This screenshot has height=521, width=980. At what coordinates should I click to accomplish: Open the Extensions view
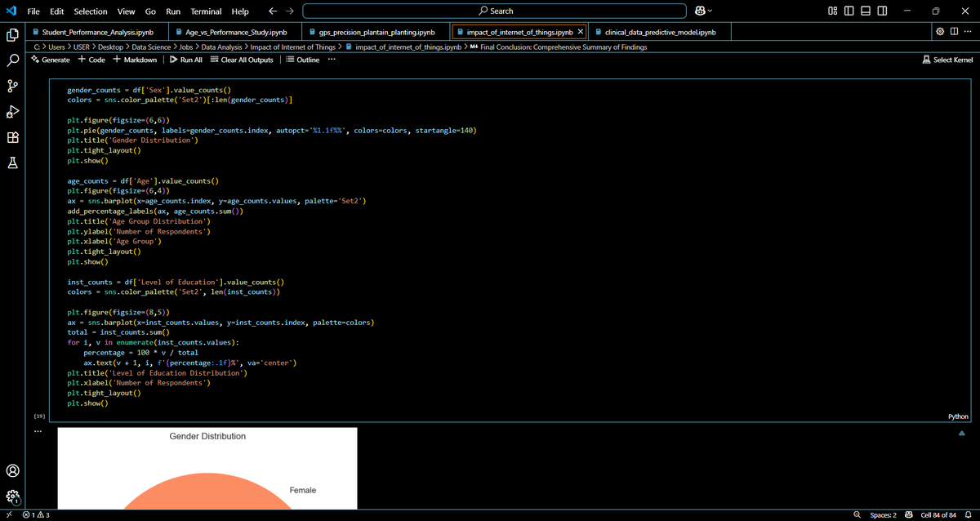12,138
